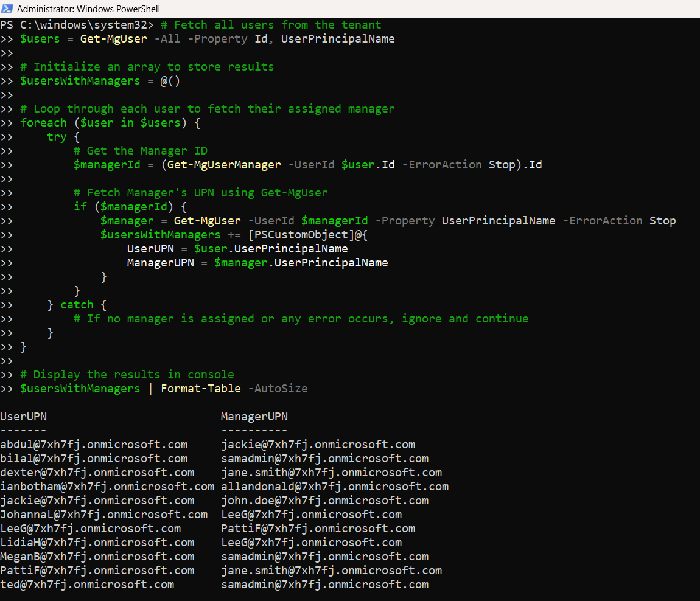This screenshot has width=700, height=601.
Task: Click the 'PS C:\windows\system32>' prompt
Action: click(x=77, y=25)
